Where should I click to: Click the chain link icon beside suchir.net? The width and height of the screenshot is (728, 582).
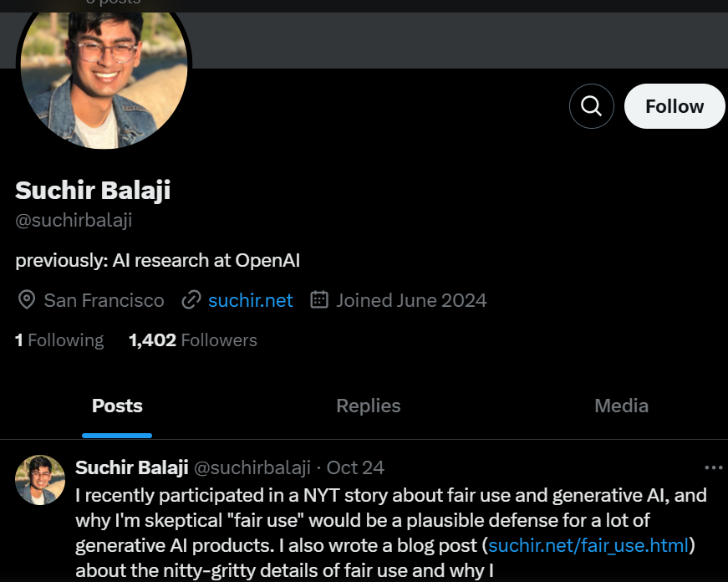tap(191, 300)
